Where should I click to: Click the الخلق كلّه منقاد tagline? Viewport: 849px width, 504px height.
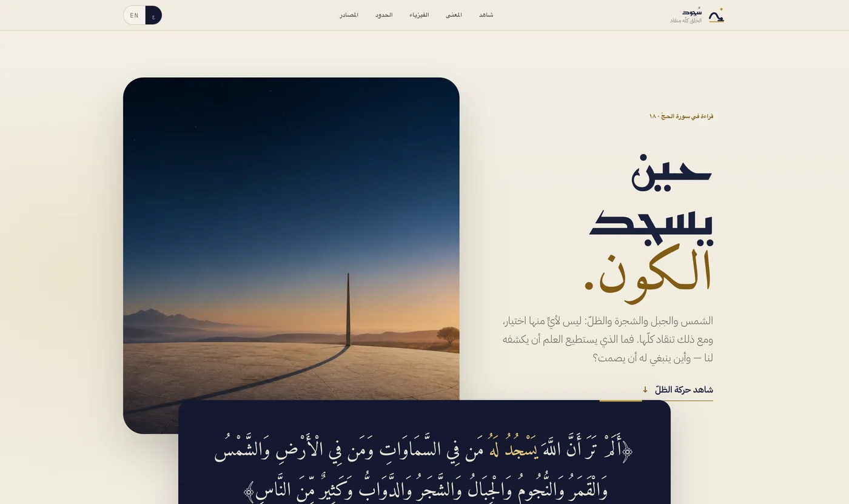[686, 21]
